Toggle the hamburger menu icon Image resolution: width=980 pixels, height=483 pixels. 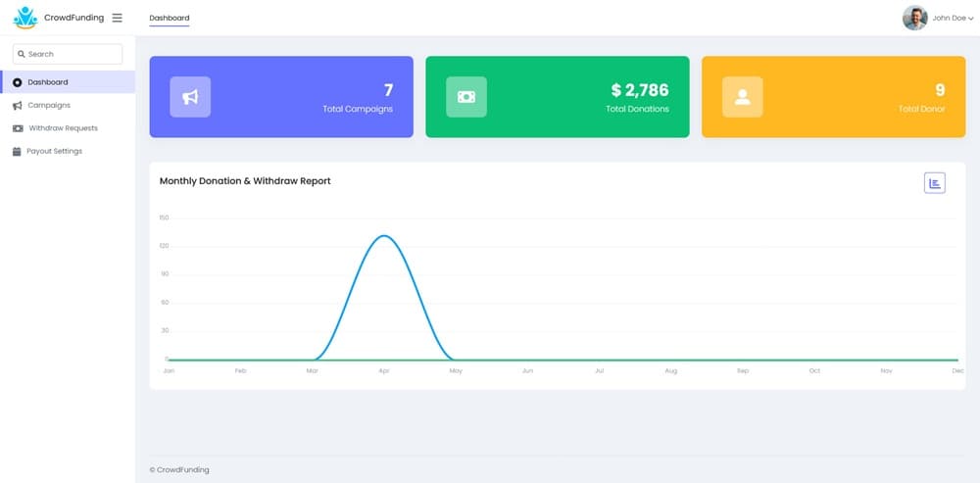(117, 18)
